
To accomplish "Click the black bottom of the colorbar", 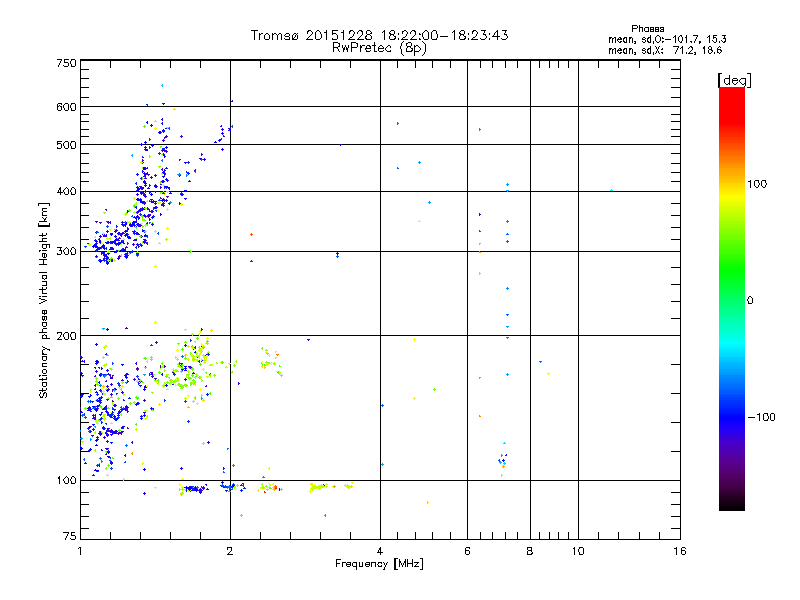I will (x=732, y=504).
